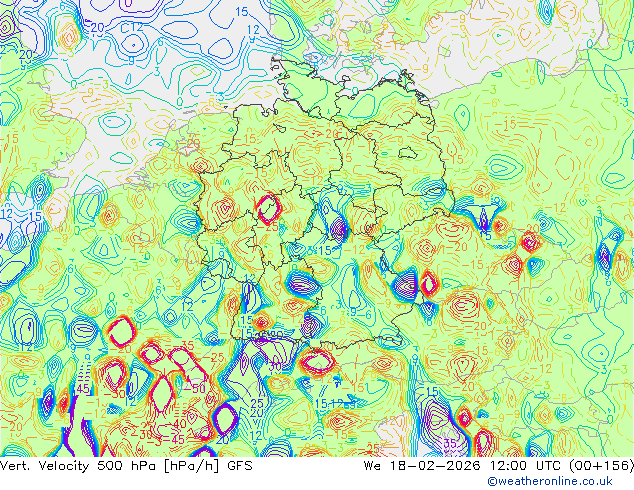The image size is (634, 490).
Task: Click the '-40' contour label
Action: point(176,424)
